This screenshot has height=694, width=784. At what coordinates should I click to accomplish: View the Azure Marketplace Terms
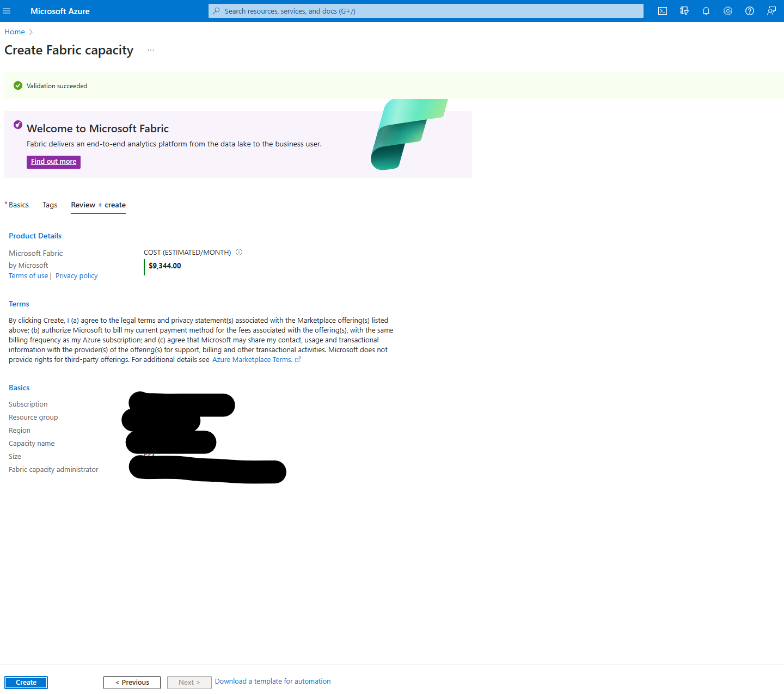[x=253, y=359]
